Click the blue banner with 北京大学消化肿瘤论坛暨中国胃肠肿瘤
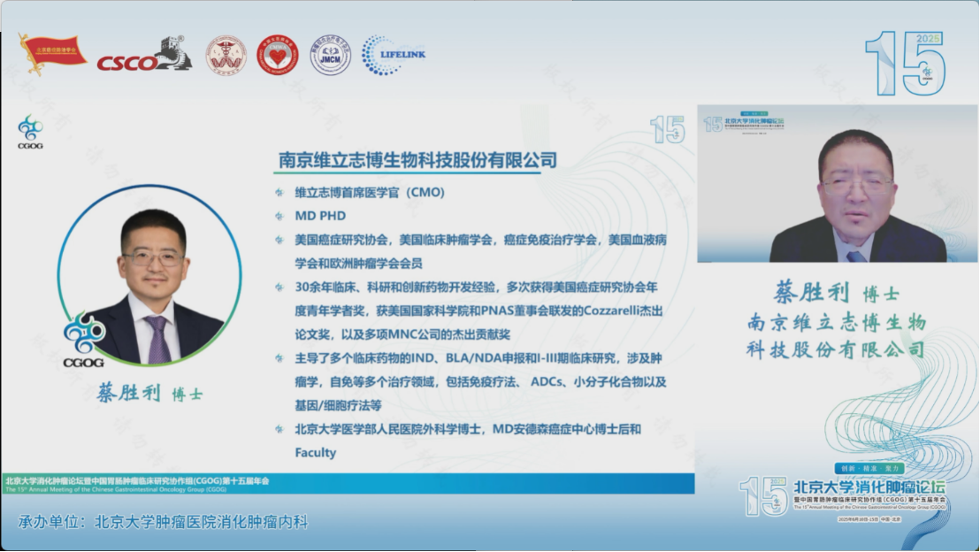Image resolution: width=980 pixels, height=552 pixels. (x=348, y=484)
